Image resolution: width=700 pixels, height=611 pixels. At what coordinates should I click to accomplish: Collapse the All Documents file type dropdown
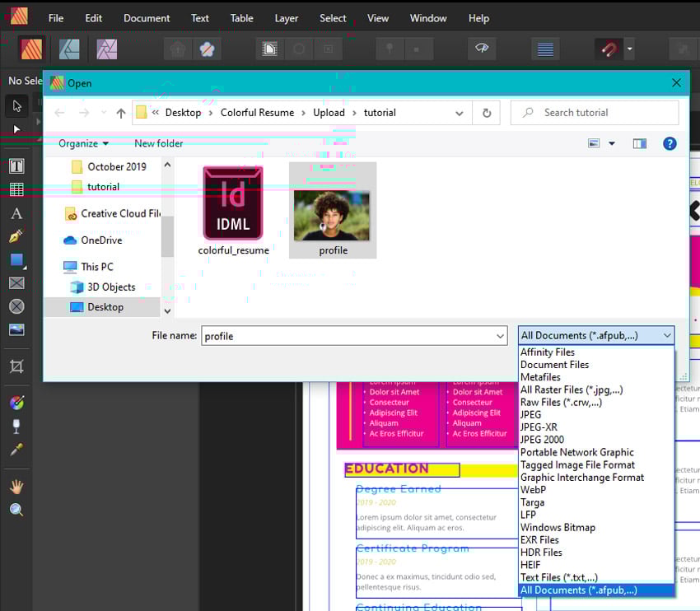coord(666,335)
